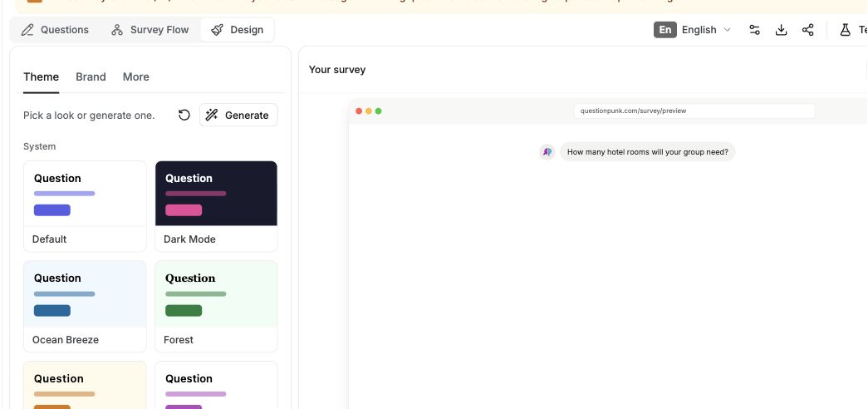This screenshot has width=868, height=409.
Task: Click the pink swatch in Dark Mode theme
Action: 184,210
